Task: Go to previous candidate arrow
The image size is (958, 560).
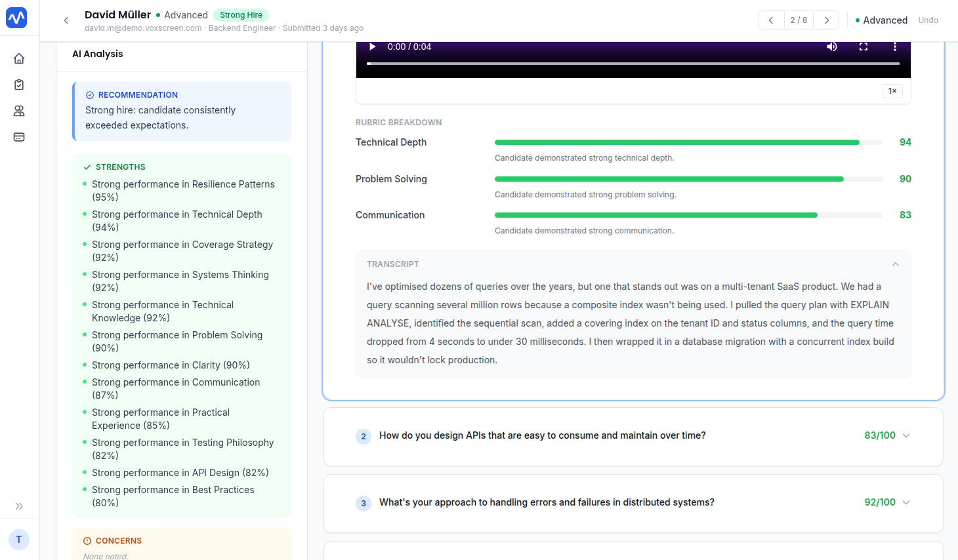Action: coord(771,20)
